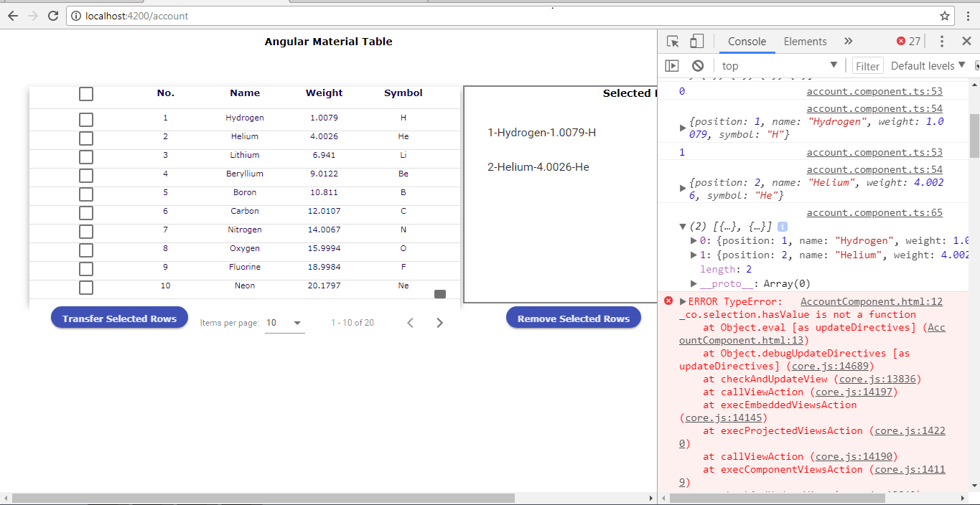
Task: Click the 1 - 10 of 20 range label
Action: pos(353,323)
